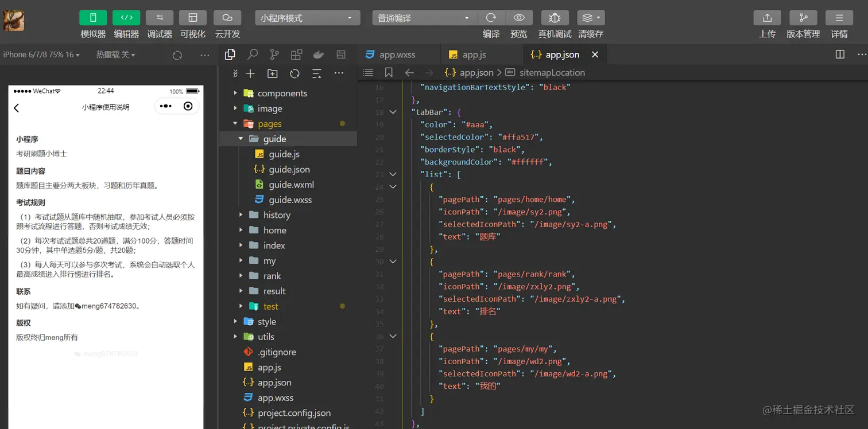Open the source control icon
The image size is (868, 429).
point(274,54)
